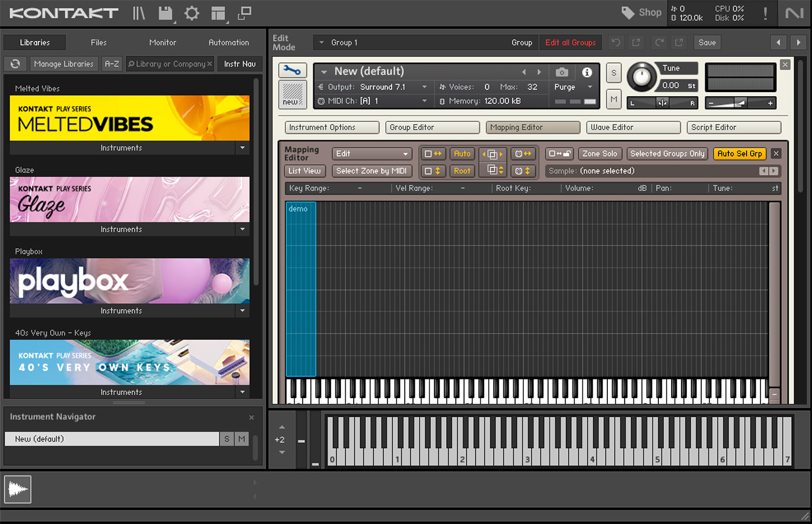This screenshot has height=524, width=812.
Task: Open Kontakt options gear icon
Action: pyautogui.click(x=192, y=13)
